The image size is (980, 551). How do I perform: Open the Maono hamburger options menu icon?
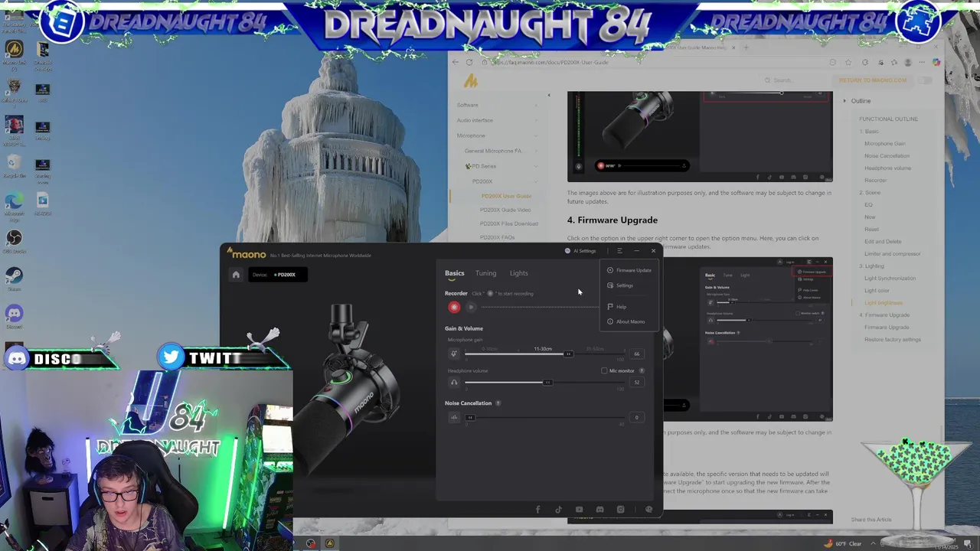click(619, 251)
